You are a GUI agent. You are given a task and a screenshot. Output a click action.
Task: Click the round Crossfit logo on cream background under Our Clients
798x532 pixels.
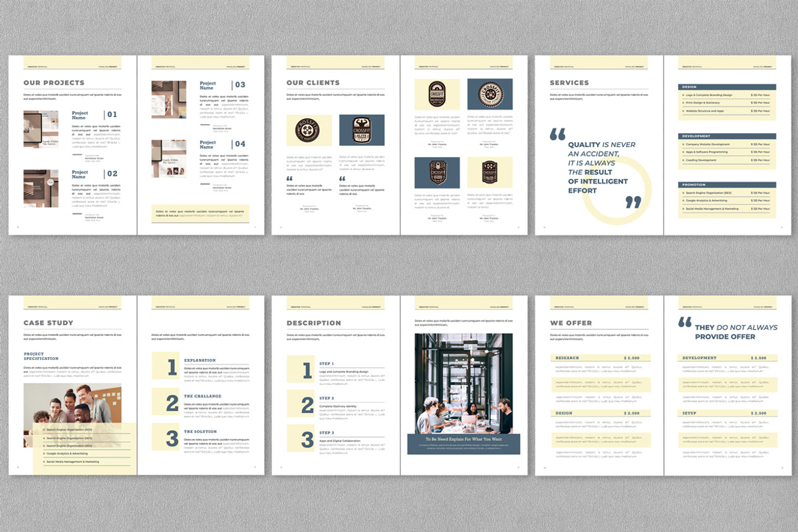[x=309, y=130]
